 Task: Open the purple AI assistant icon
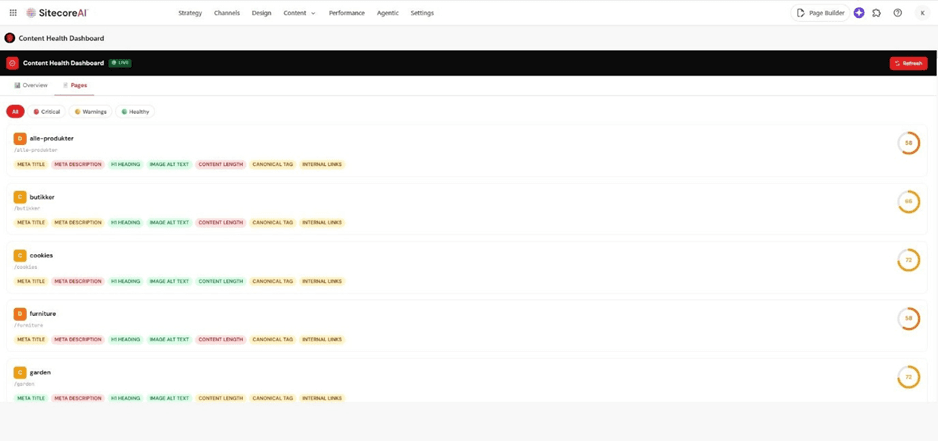pos(859,13)
